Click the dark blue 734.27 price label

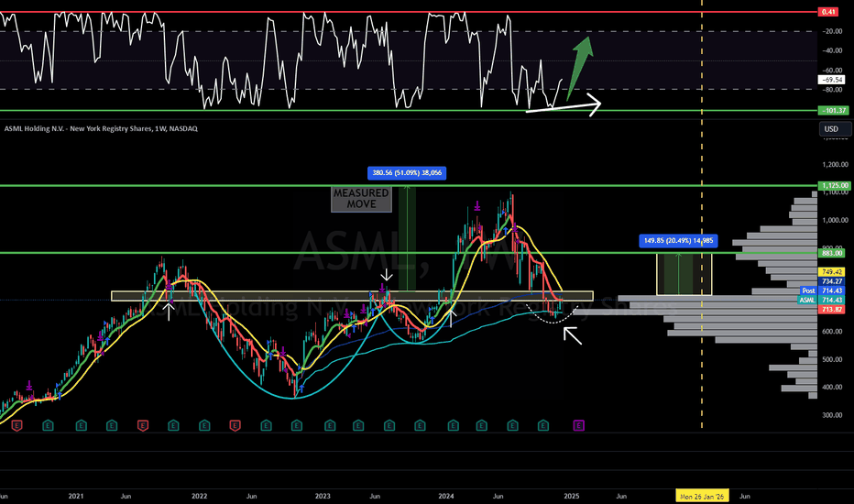click(832, 281)
